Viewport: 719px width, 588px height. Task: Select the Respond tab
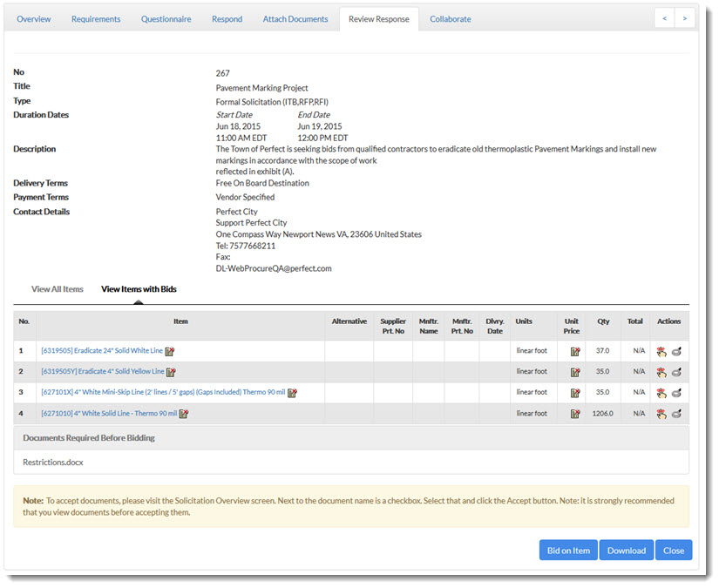[227, 19]
